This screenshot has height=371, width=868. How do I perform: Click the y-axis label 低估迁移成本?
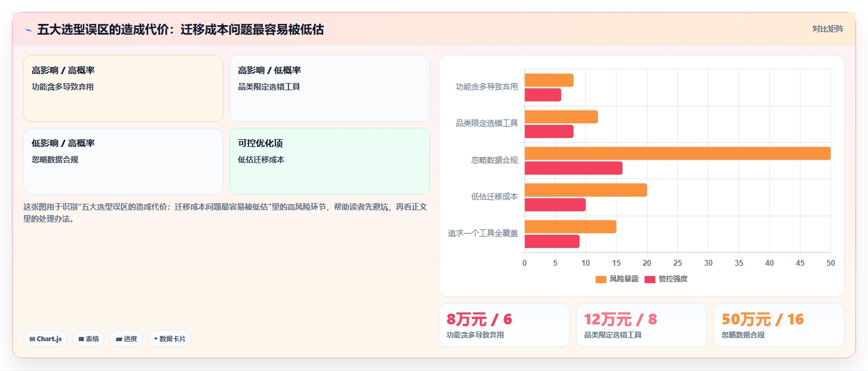[495, 197]
